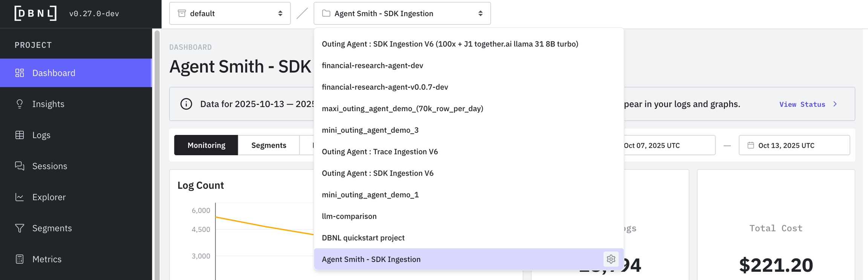Click the Segments funnel icon
Image resolution: width=868 pixels, height=280 pixels.
pyautogui.click(x=20, y=228)
